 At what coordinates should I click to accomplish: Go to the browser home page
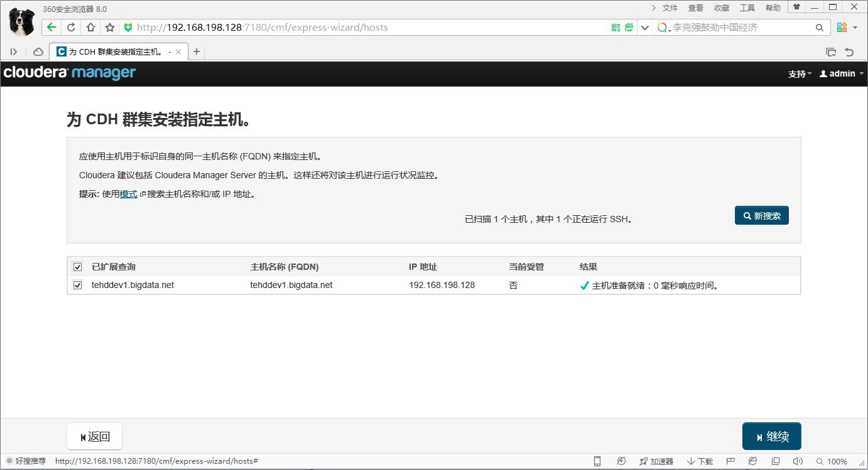pyautogui.click(x=90, y=28)
